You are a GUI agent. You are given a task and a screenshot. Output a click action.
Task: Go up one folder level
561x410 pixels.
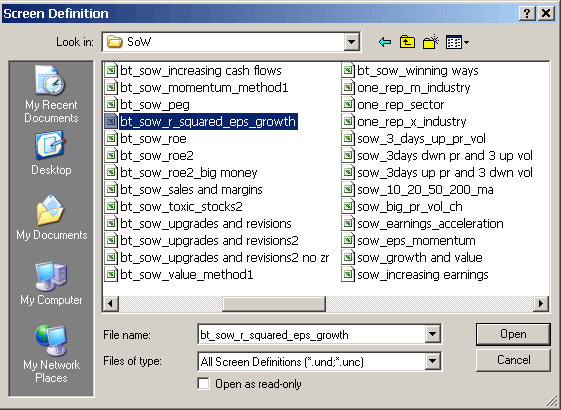(407, 42)
